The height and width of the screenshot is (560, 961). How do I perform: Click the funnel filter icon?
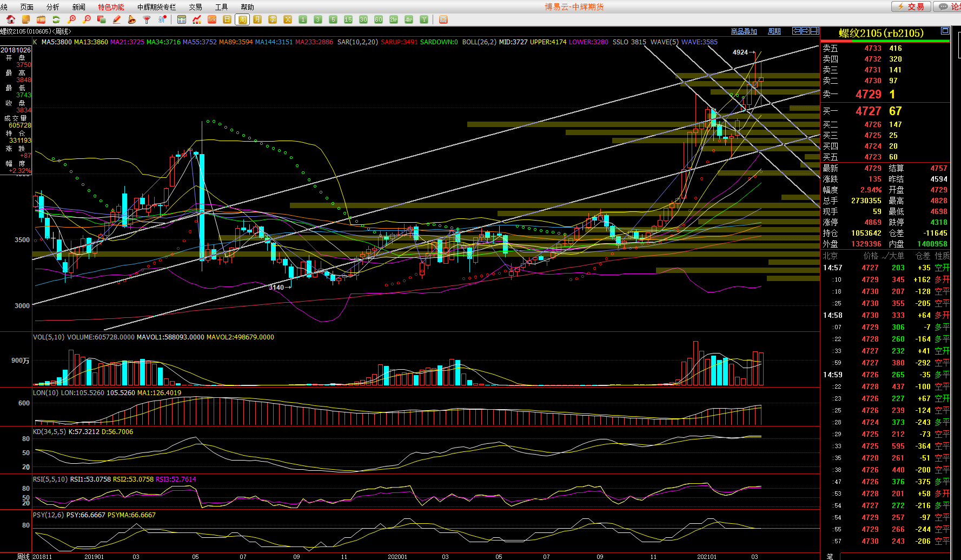147,19
